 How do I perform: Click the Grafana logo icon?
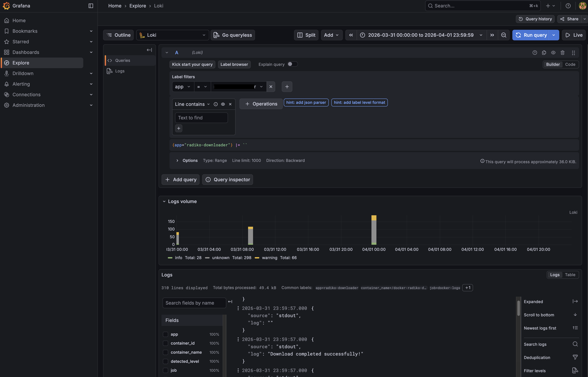pyautogui.click(x=6, y=6)
